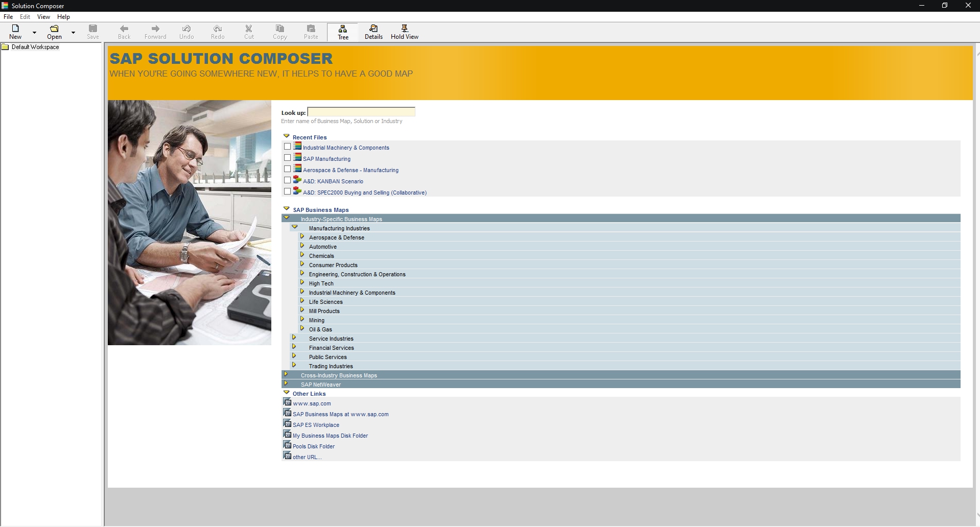Select the High Tech tree row
Image resolution: width=980 pixels, height=527 pixels.
click(629, 283)
